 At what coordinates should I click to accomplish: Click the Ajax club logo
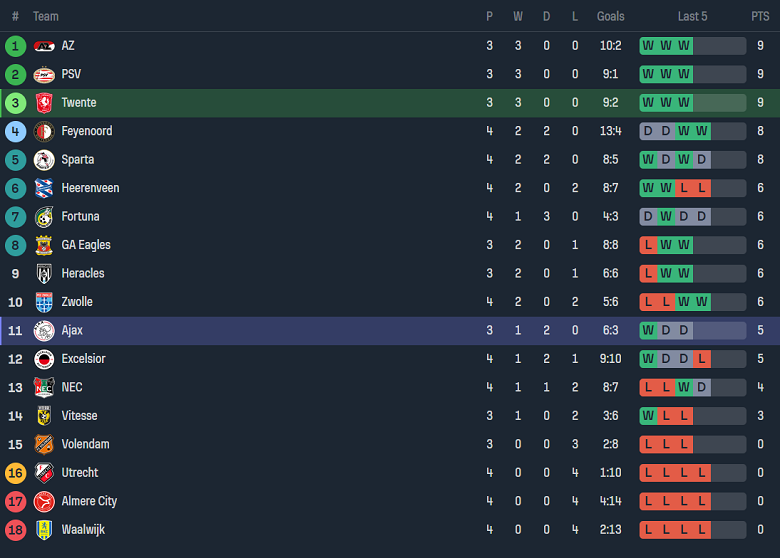tap(43, 331)
